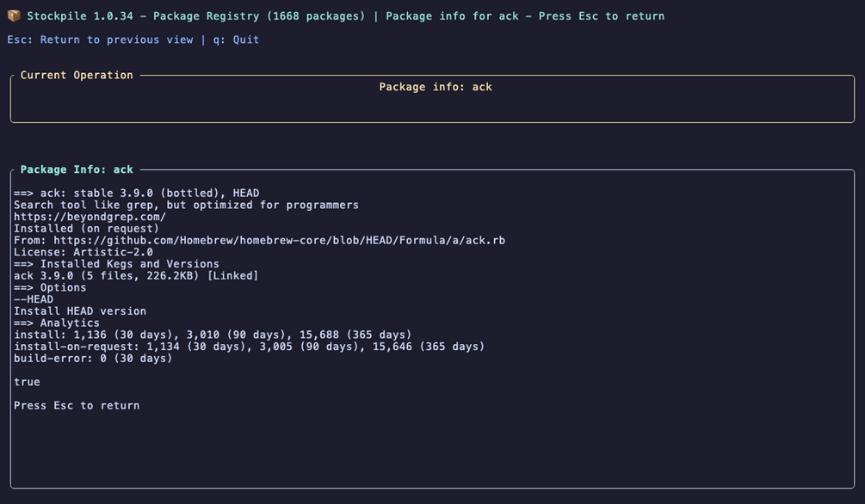
Task: Click the Stockpile package box icon
Action: [x=14, y=16]
